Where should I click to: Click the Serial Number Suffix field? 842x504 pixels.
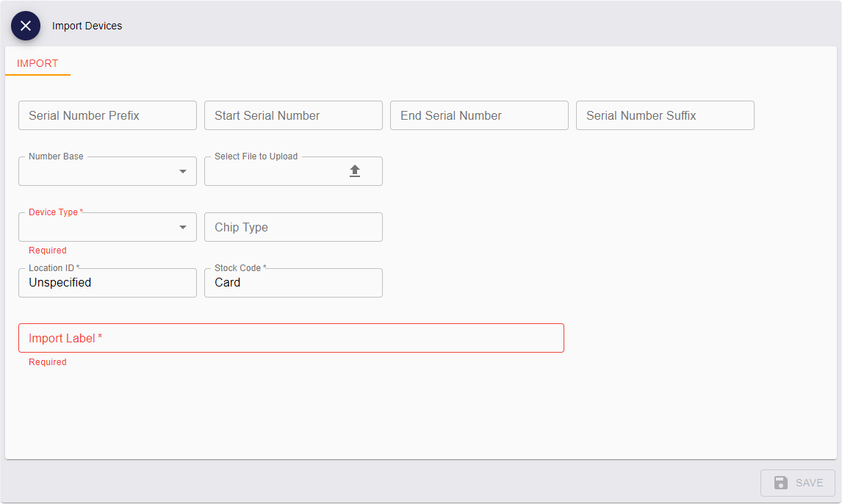(x=665, y=115)
